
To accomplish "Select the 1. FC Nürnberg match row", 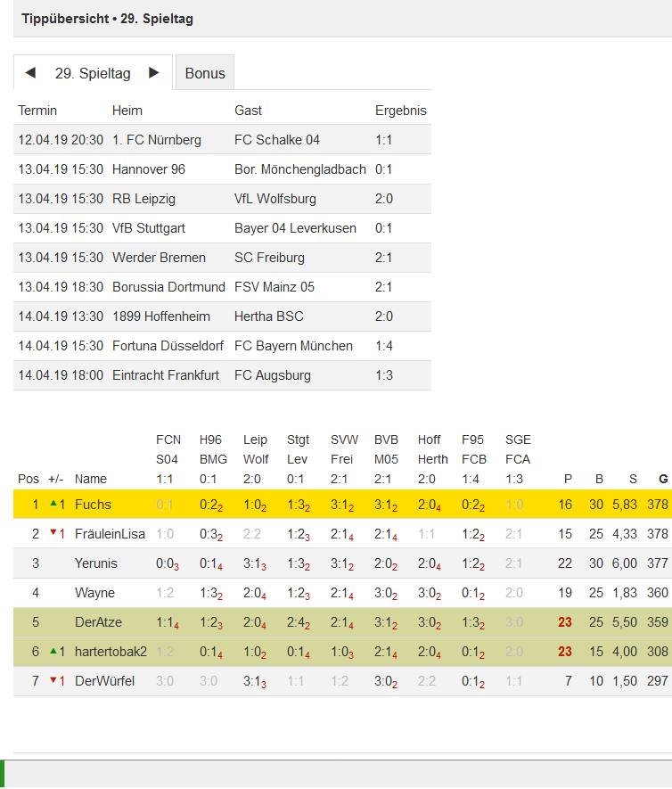I will point(222,139).
